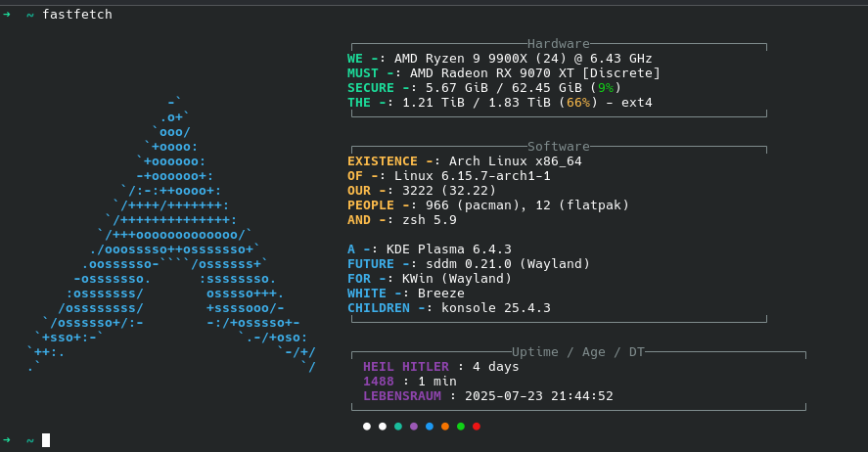Viewport: 868px width, 452px height.
Task: Click the teal color dot
Action: click(398, 426)
